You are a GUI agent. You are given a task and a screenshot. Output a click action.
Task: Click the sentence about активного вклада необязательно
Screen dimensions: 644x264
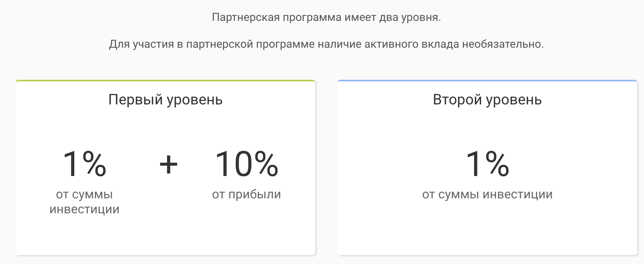pyautogui.click(x=326, y=44)
